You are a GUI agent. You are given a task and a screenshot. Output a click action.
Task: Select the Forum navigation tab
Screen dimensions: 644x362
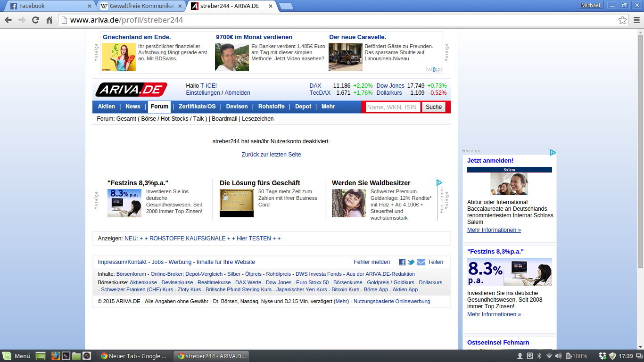point(159,107)
